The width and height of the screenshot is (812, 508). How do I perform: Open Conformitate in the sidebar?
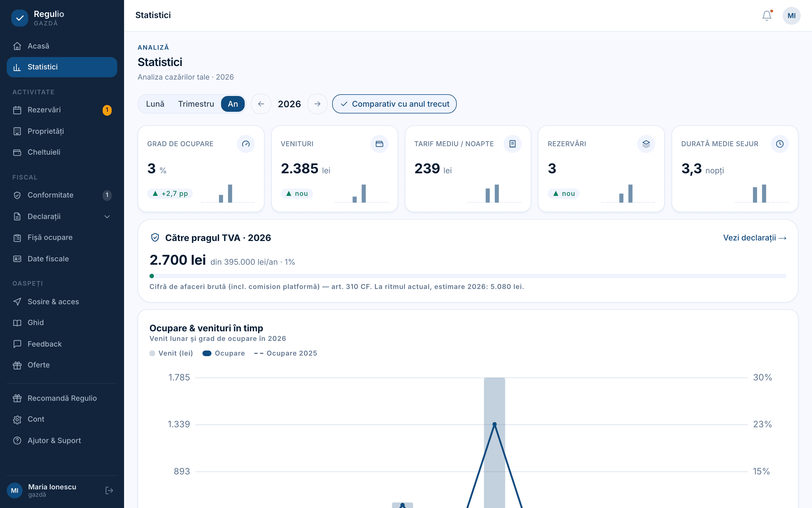[62, 195]
